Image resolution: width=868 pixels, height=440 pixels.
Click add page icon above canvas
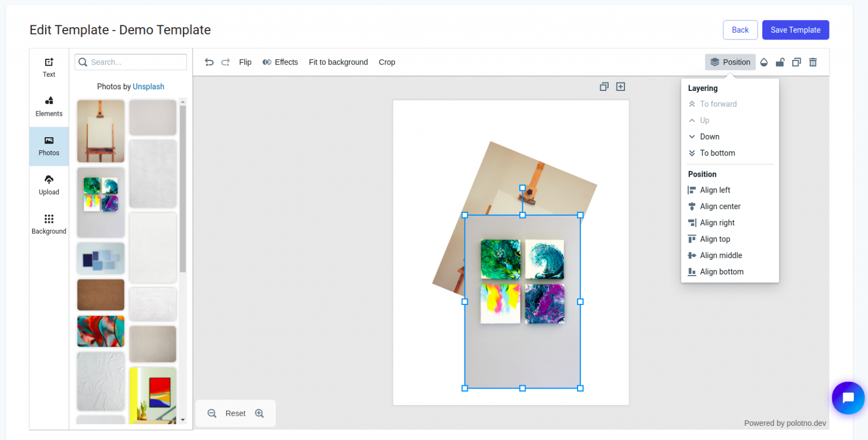[x=620, y=86]
